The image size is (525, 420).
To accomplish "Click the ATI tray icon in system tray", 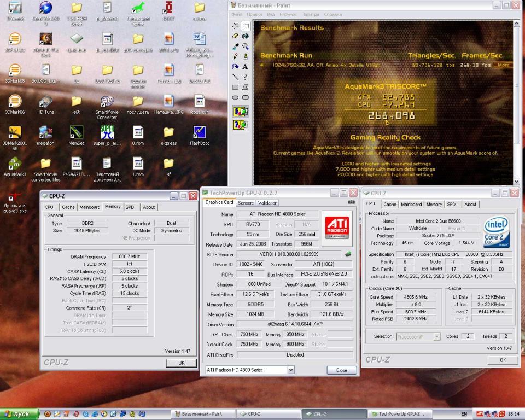I will 480,414.
